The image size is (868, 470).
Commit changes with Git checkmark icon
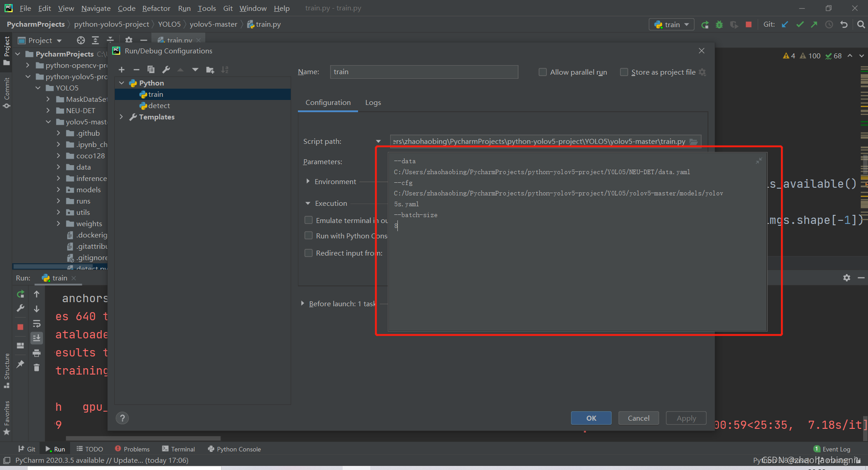tap(800, 24)
